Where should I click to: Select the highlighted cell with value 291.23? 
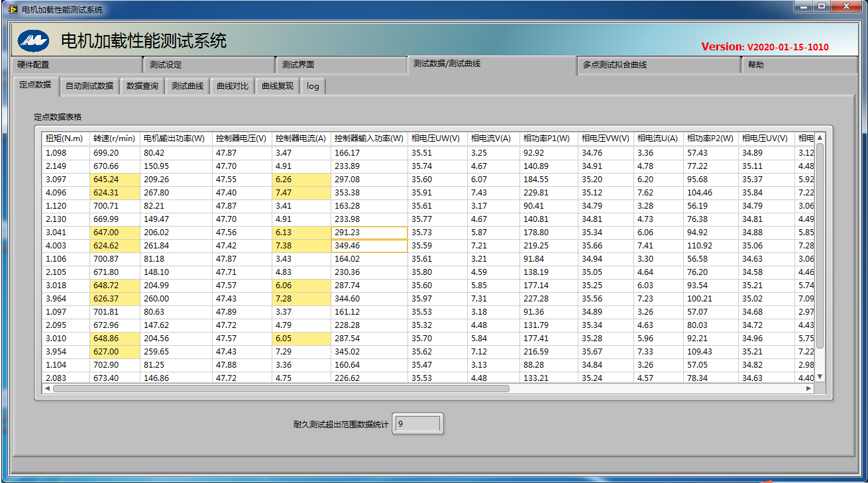(x=369, y=233)
